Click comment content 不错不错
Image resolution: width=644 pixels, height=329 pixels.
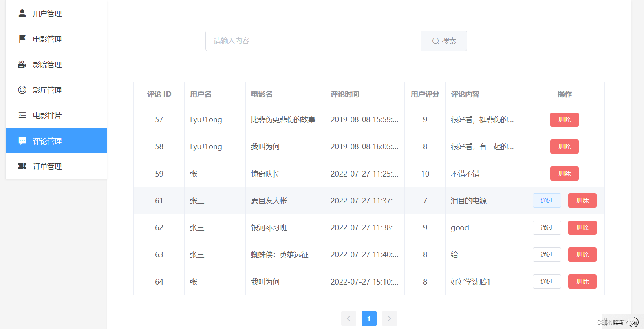465,174
